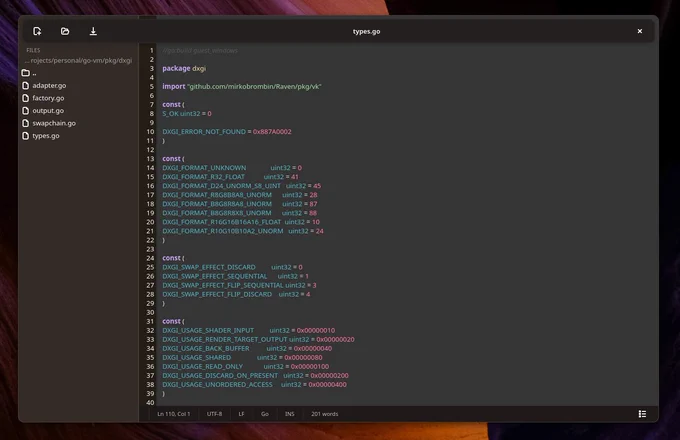Click DXGI_USAGE_SHADER_INPUT on line 32
The width and height of the screenshot is (680, 440).
[x=208, y=330]
